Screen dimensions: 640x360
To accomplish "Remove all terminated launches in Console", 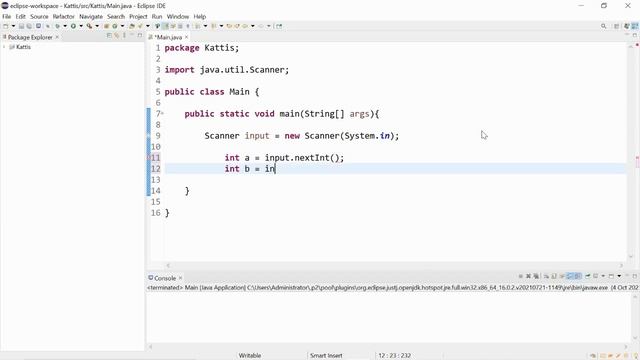I will pos(536,276).
